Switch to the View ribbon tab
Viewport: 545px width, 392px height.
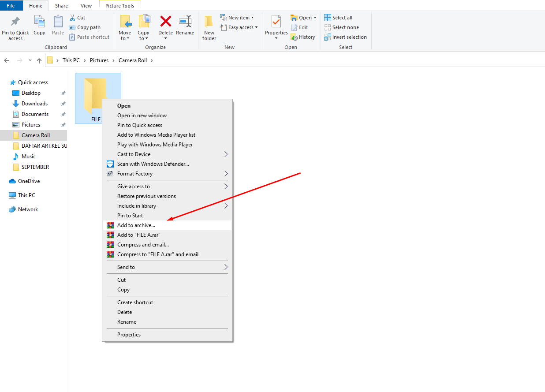pyautogui.click(x=86, y=6)
